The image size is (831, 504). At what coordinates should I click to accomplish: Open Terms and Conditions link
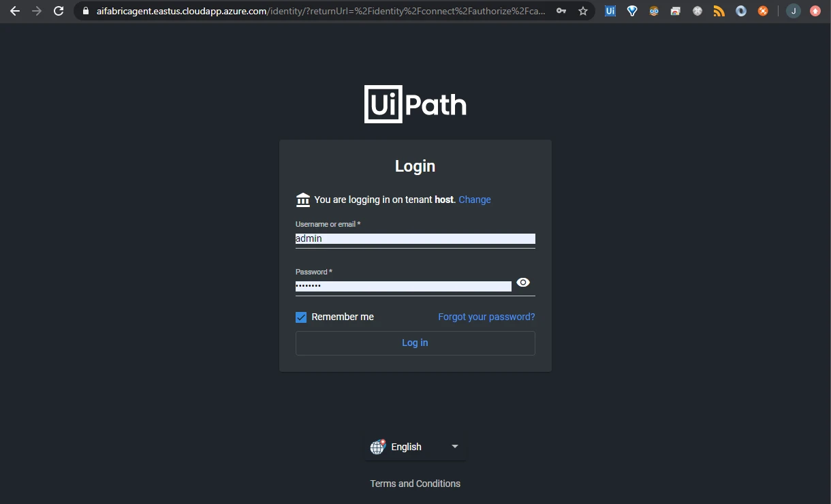coord(415,484)
